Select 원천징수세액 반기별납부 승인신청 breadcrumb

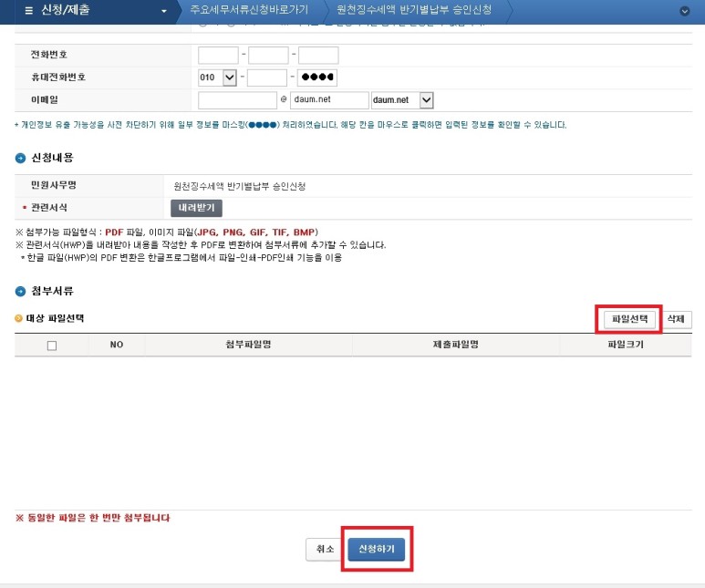[x=414, y=10]
